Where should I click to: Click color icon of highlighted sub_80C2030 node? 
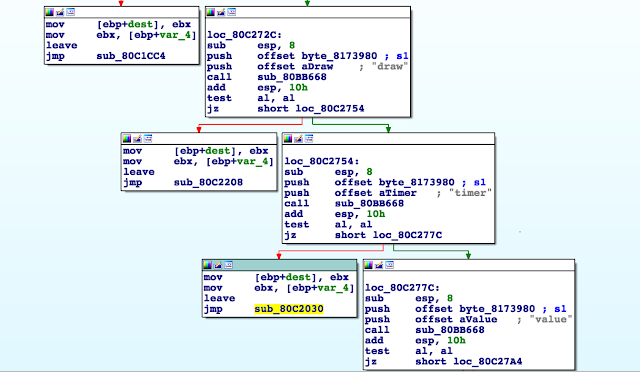coord(207,265)
